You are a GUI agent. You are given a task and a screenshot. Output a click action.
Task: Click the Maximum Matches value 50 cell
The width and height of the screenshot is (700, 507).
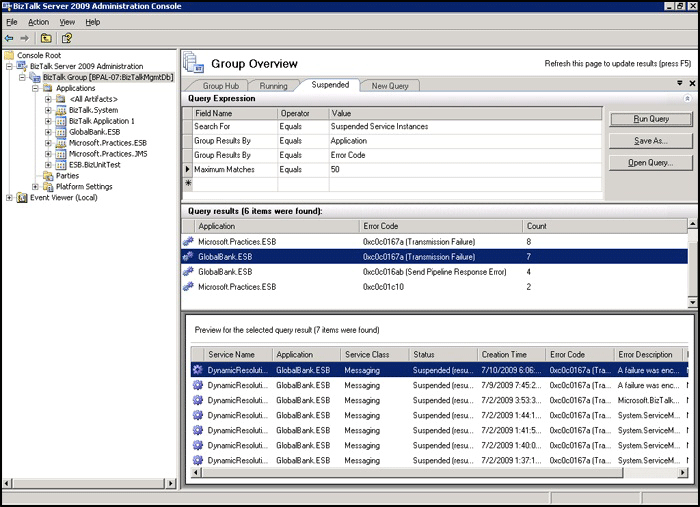coord(465,170)
